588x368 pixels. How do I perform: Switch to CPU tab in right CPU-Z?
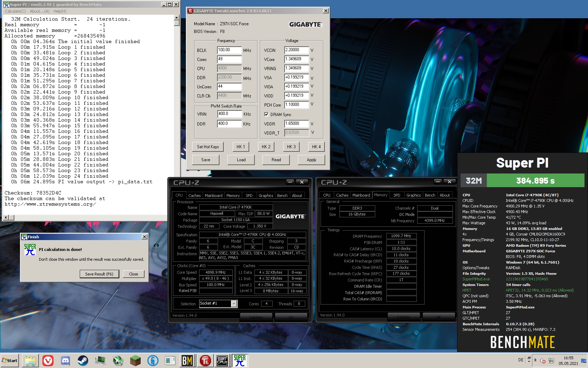(327, 195)
